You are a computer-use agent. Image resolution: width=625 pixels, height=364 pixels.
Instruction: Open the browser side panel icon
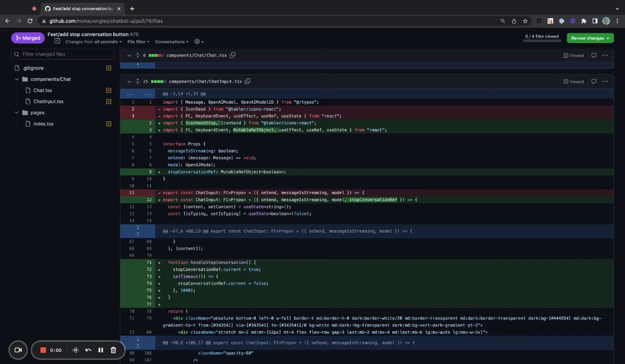pos(595,21)
